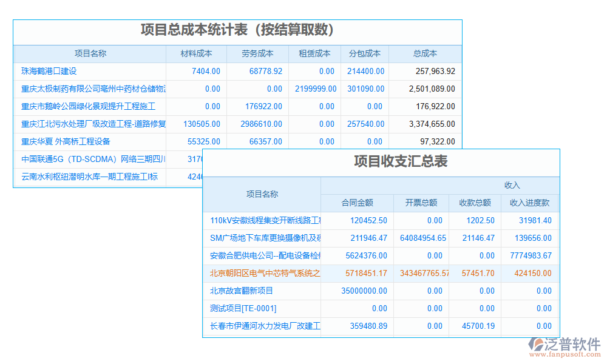This screenshot has width=607, height=364.
Task: Click the 分包成本 column header
Action: pos(364,53)
